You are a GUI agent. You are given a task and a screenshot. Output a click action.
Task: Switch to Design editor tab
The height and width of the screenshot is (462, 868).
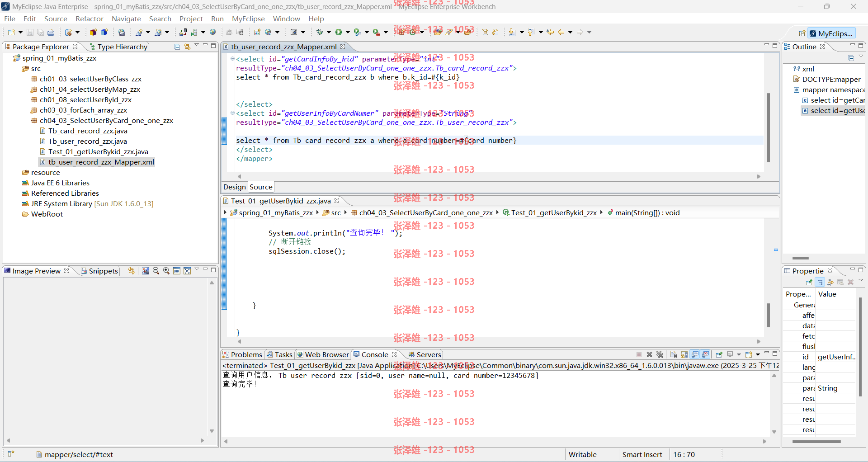pyautogui.click(x=235, y=187)
